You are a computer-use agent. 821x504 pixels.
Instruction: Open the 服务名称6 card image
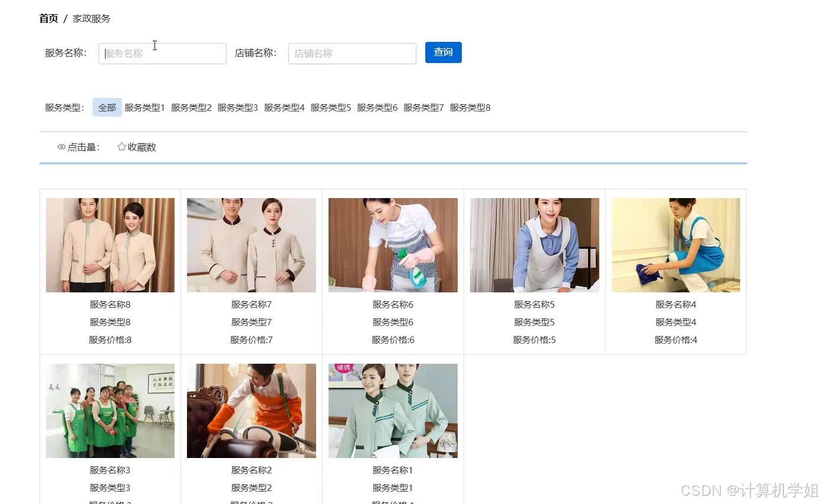pos(393,245)
